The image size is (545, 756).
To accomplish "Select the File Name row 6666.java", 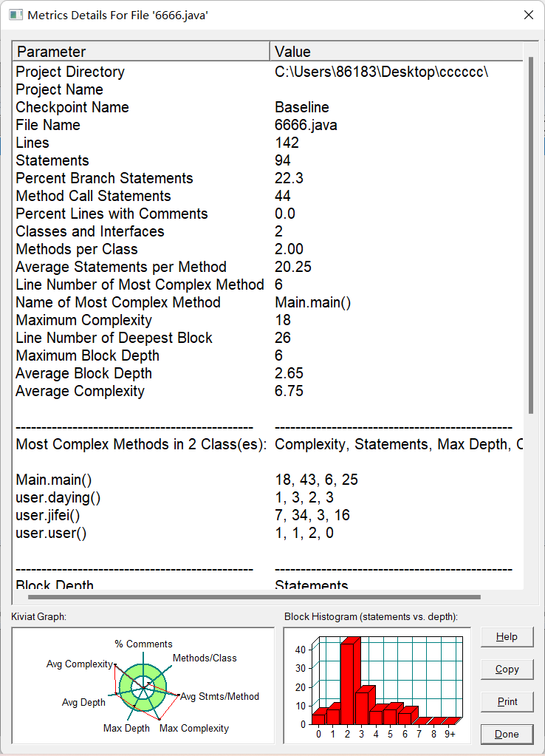I will click(268, 126).
